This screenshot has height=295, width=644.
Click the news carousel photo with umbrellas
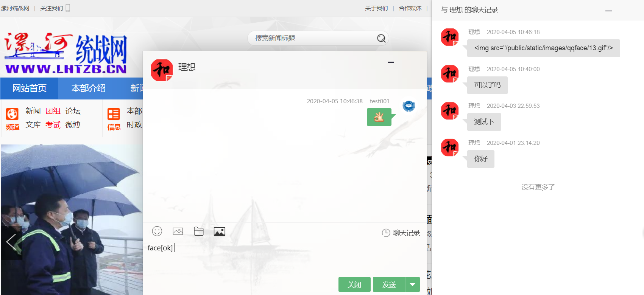[72, 220]
